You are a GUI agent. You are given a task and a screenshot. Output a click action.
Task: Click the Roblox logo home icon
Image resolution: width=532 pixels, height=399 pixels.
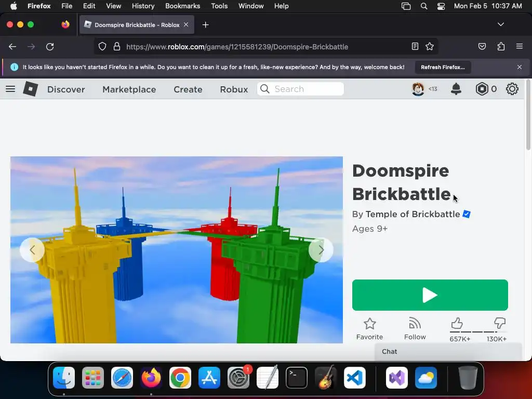(x=30, y=89)
